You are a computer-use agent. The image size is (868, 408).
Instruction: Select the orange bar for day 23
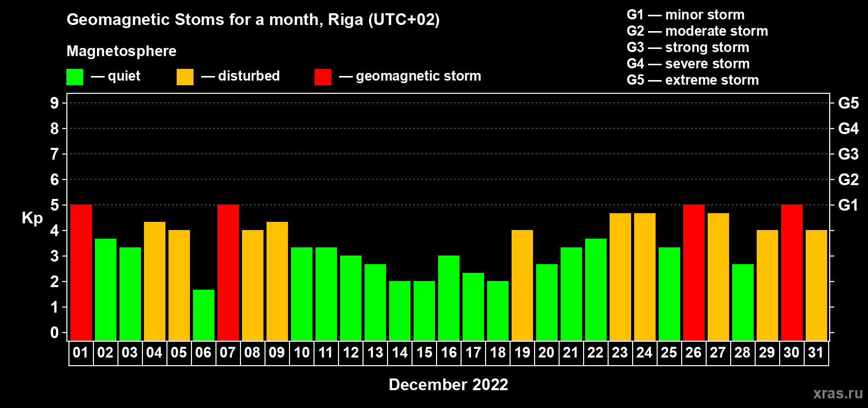tap(620, 277)
